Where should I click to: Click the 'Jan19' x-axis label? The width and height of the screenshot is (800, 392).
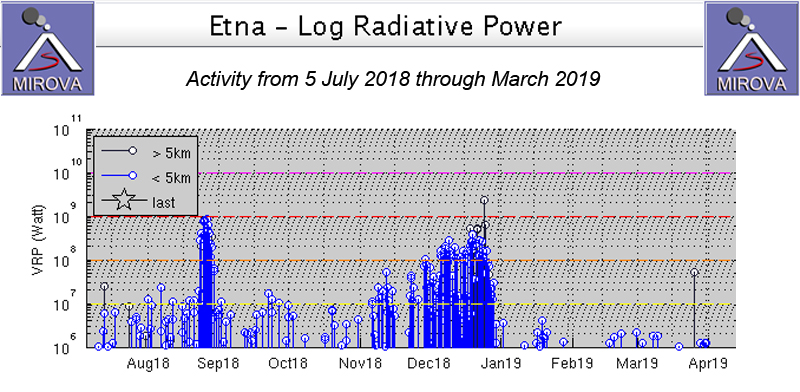point(501,363)
